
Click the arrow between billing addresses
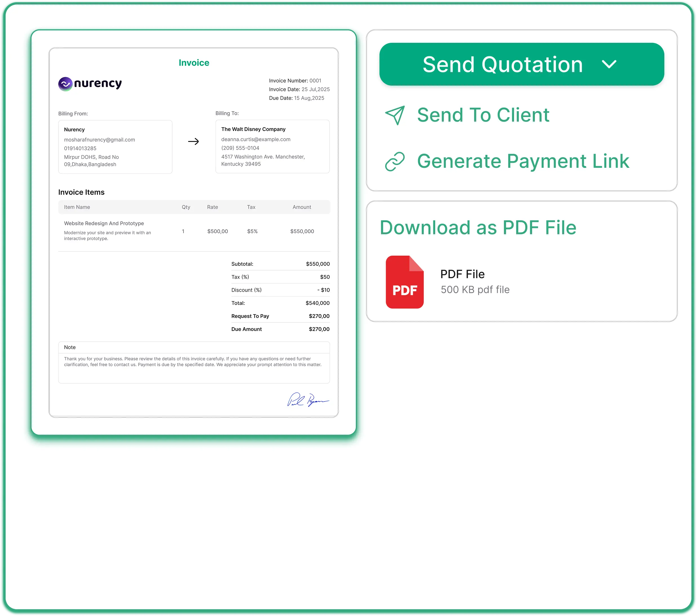(194, 141)
